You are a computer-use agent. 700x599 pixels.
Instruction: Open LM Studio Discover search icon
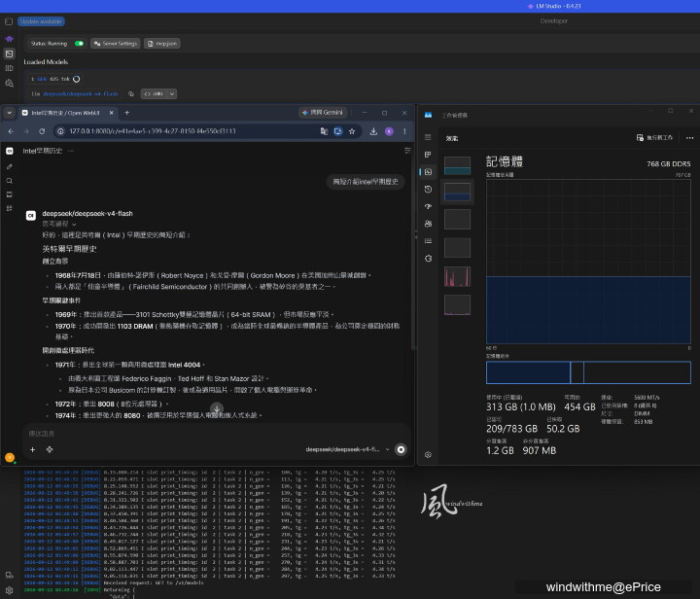tap(9, 83)
